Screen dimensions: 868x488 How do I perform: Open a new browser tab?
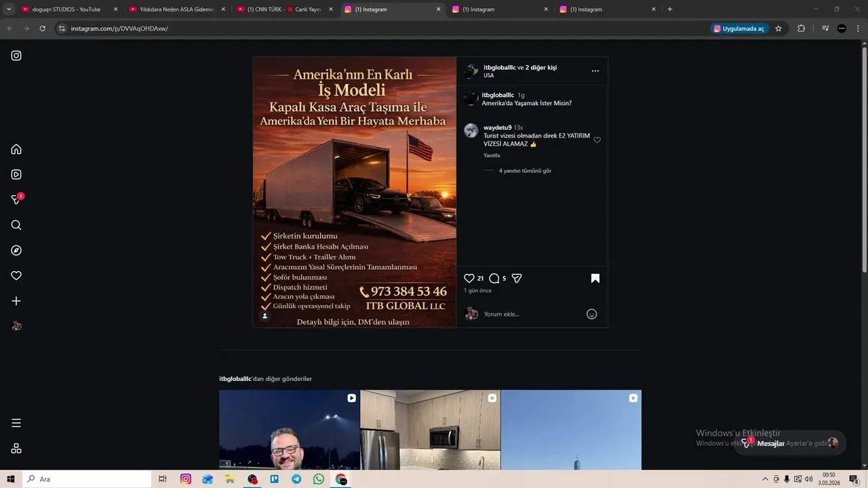click(x=670, y=9)
